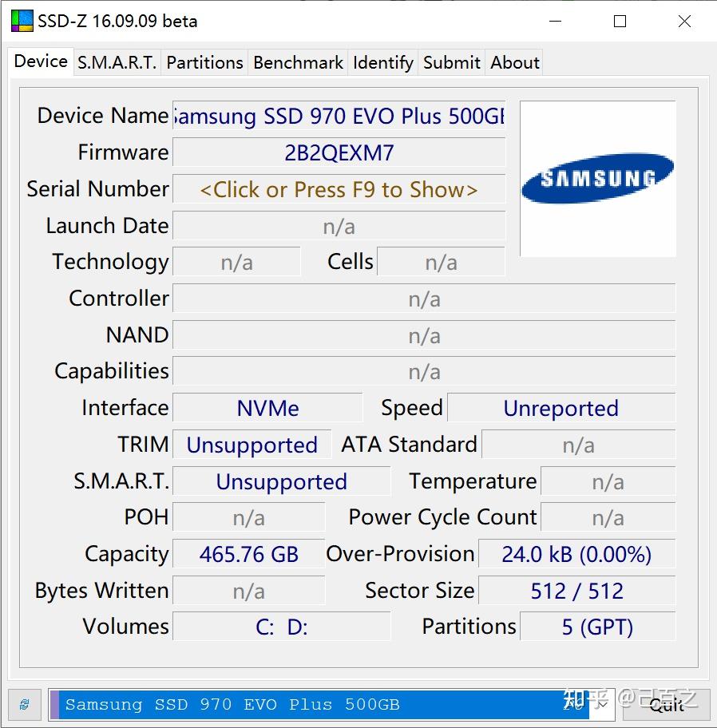The height and width of the screenshot is (728, 717).
Task: Click the Capacity field showing 465.76 GB
Action: pos(248,553)
